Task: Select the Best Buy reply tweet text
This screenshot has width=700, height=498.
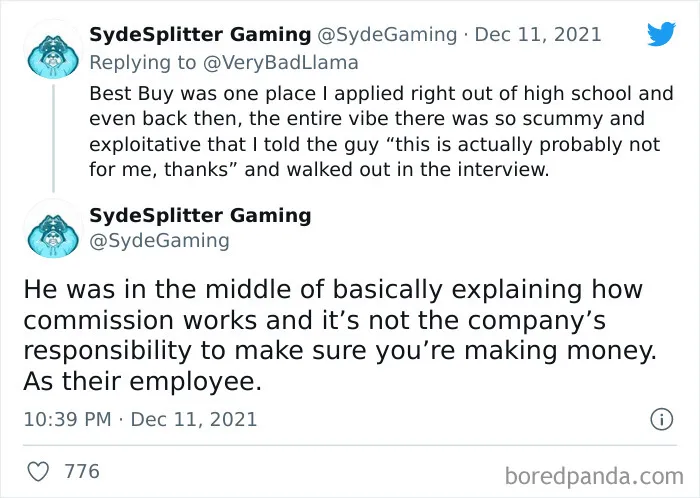Action: (381, 132)
